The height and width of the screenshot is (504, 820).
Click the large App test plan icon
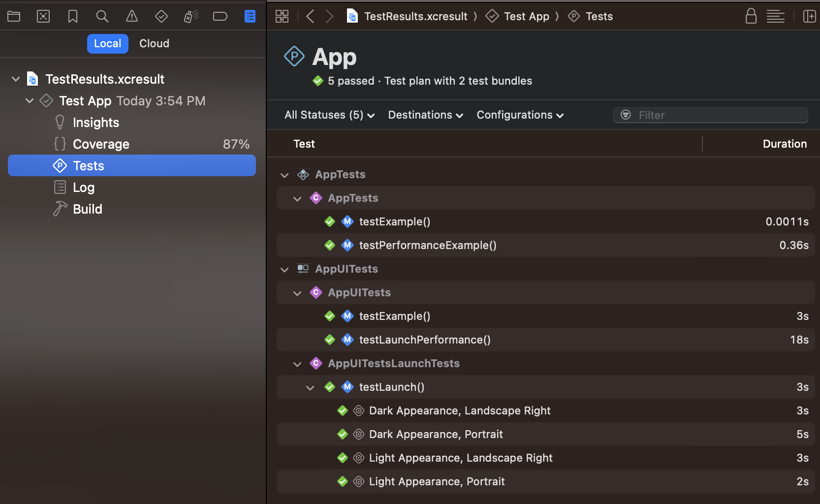[x=294, y=56]
